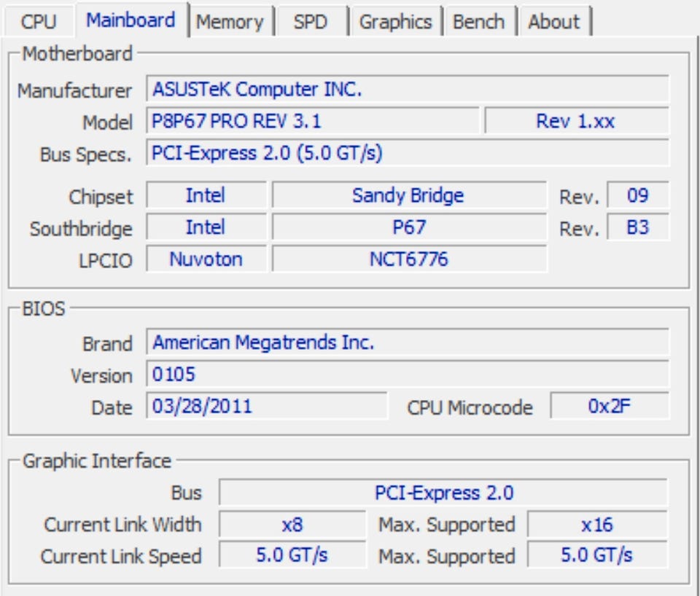Click the Chipset vendor Intel field
The height and width of the screenshot is (596, 700).
(x=206, y=195)
